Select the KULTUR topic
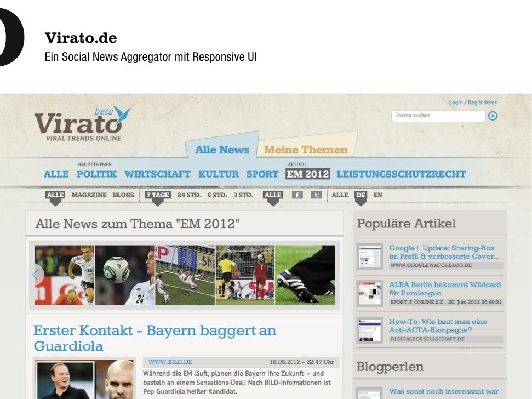 [219, 174]
